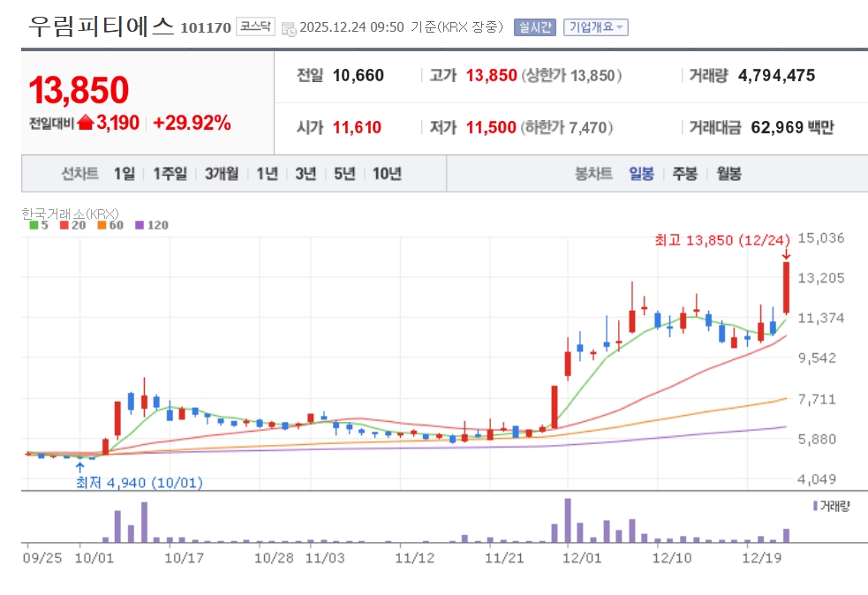The image size is (868, 595).
Task: Click the 11/21 date label on axis
Action: (x=503, y=558)
